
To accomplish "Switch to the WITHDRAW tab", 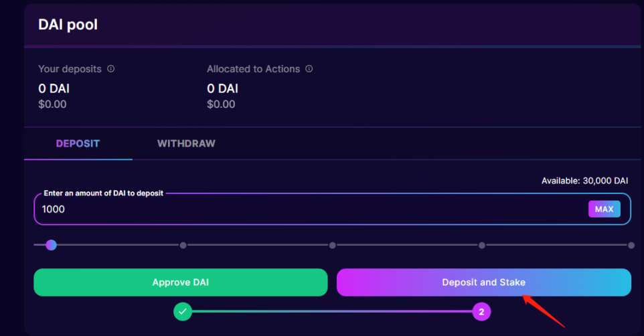I will pos(186,144).
